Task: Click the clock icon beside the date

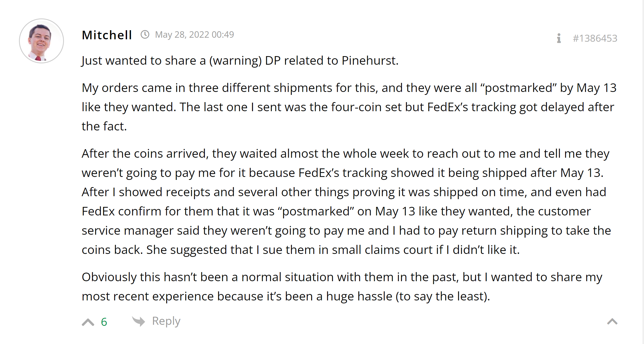Action: [145, 34]
